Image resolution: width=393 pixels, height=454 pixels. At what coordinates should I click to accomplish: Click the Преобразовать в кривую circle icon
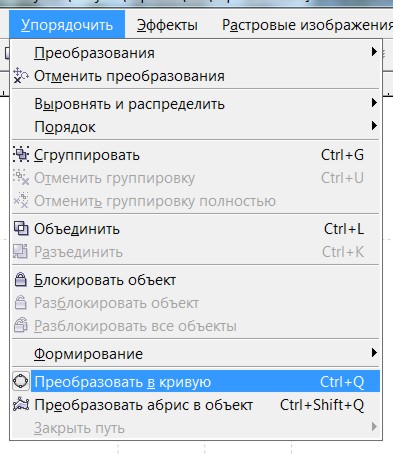[21, 381]
